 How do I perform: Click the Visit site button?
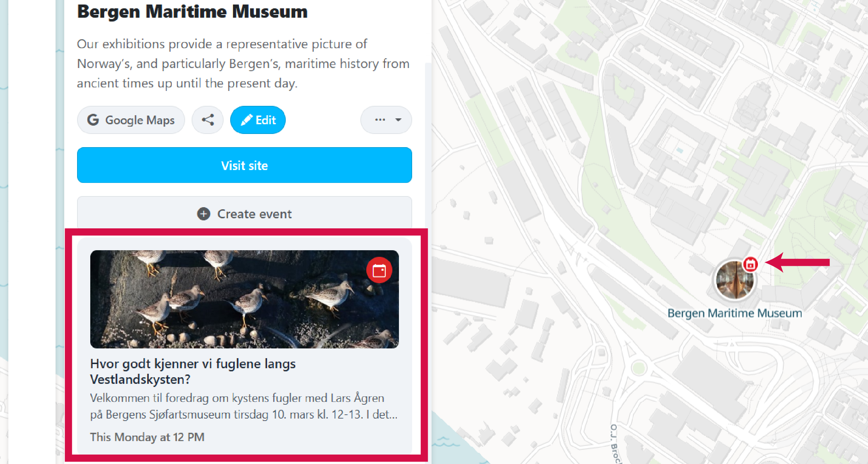(244, 166)
